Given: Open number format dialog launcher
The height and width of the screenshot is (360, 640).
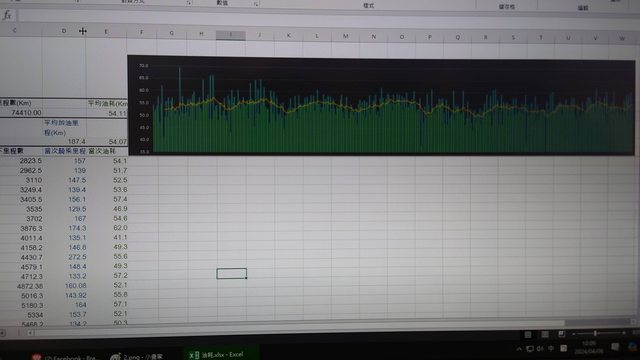Looking at the screenshot, I should coord(256,4).
